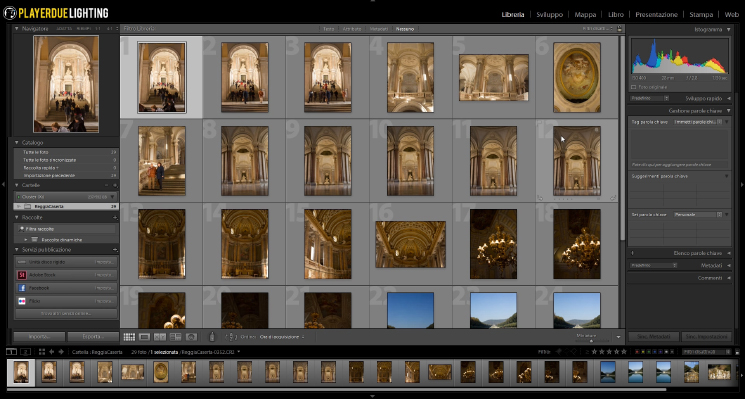
Task: Click the Esporta button
Action: point(93,337)
